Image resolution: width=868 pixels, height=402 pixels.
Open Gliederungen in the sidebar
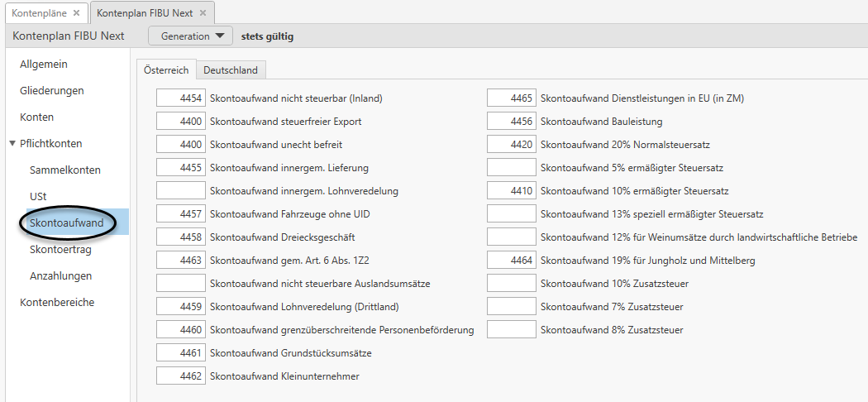point(52,91)
